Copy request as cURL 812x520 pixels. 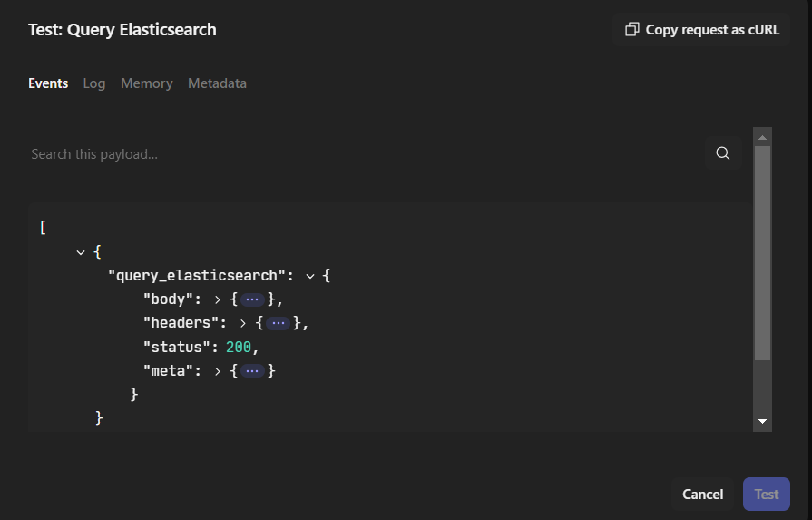(702, 30)
